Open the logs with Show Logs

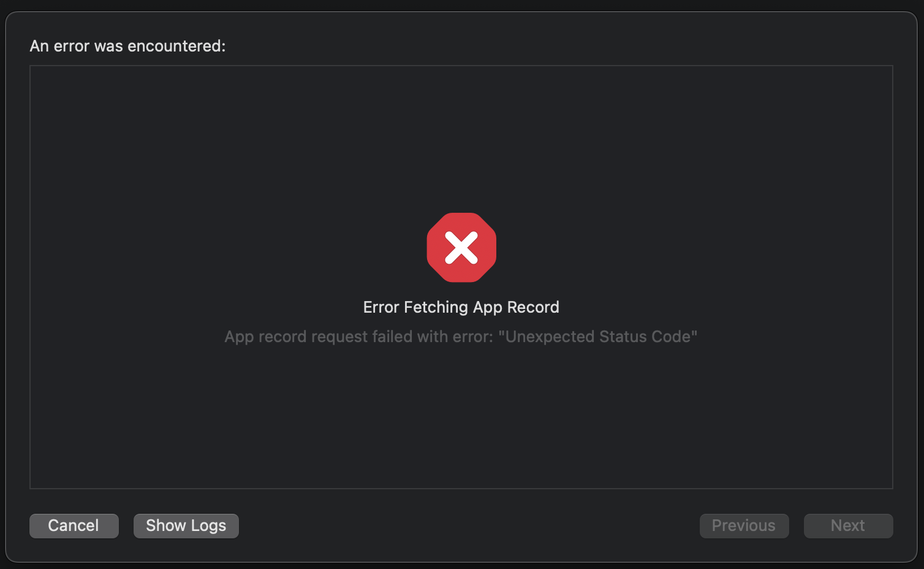pyautogui.click(x=186, y=525)
